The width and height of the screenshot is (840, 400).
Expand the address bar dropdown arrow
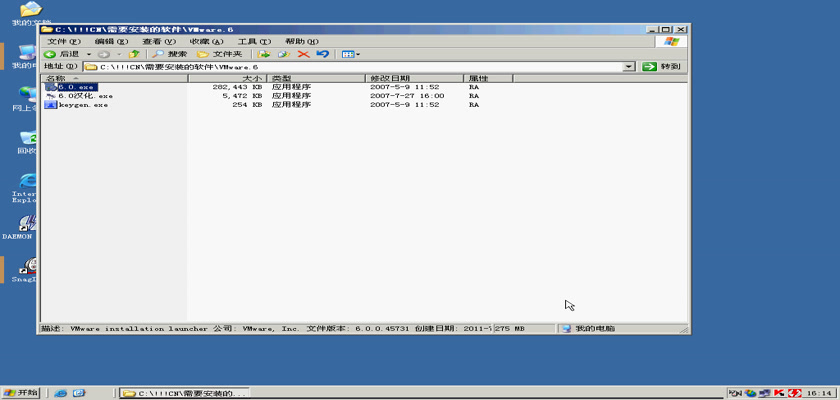click(x=629, y=67)
